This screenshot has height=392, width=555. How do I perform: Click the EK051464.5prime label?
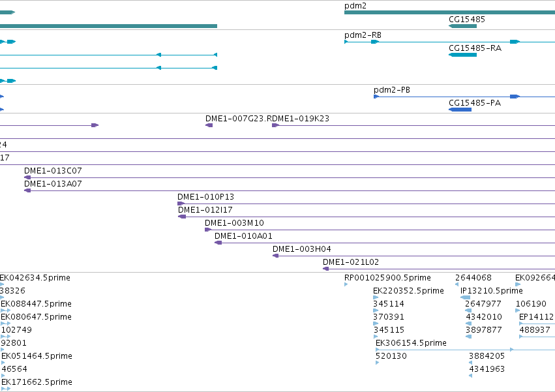click(x=37, y=356)
